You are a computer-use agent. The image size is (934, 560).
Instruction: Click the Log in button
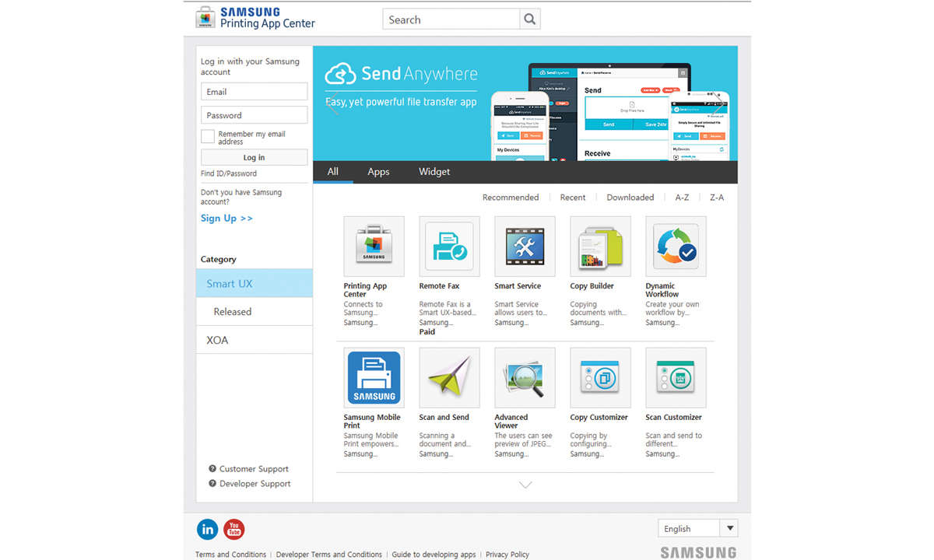(254, 157)
